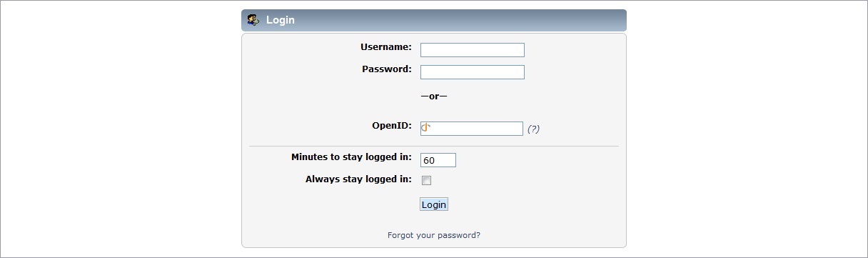
Task: Tick the Always stay logged in checkbox
Action: click(426, 180)
